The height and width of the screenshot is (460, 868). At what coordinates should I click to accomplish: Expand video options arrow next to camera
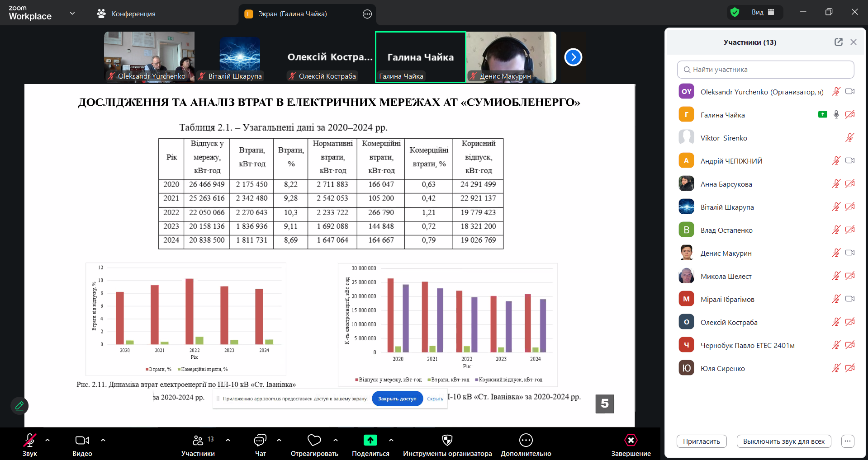[103, 440]
